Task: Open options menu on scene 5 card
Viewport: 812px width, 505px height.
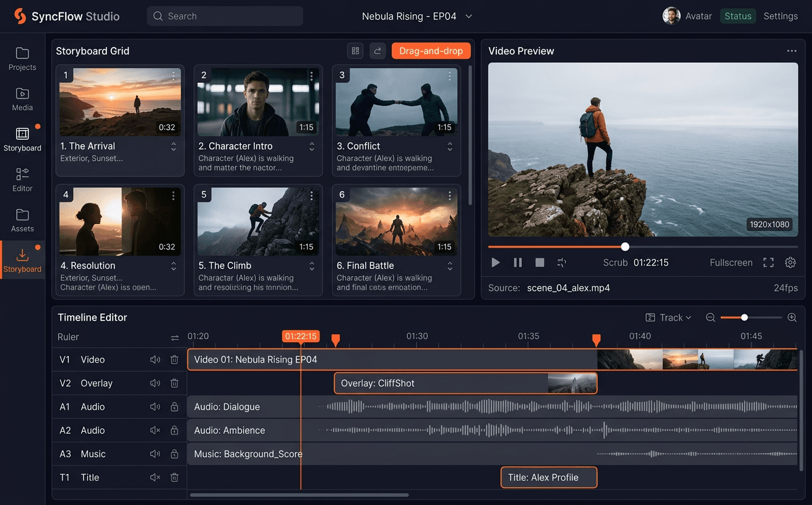Action: [x=311, y=195]
